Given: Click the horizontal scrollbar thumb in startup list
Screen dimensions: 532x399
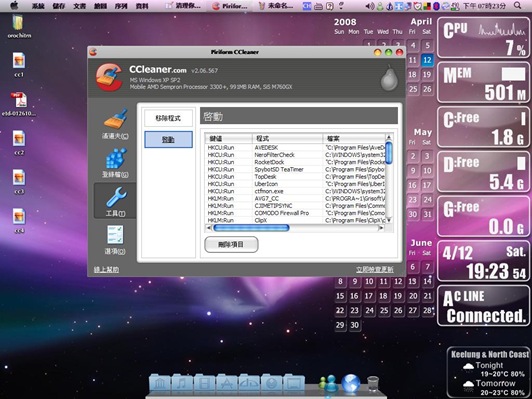Looking at the screenshot, I should pos(251,228).
